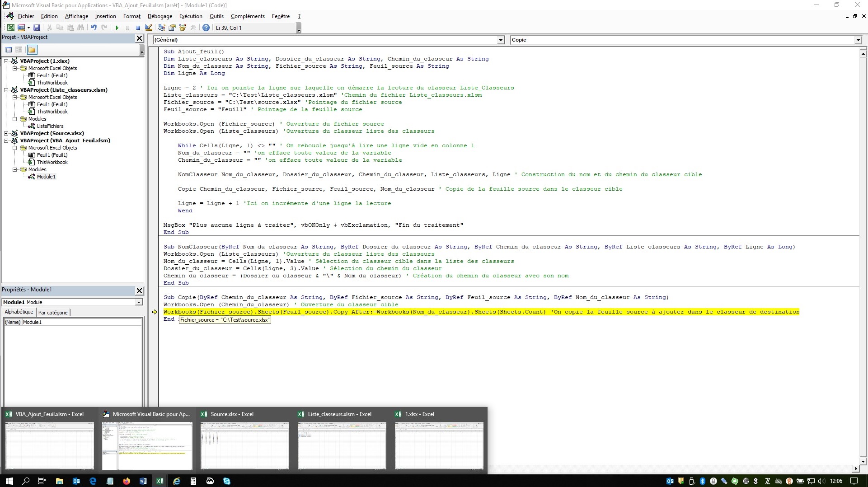The image size is (868, 487).
Task: Click the Find binoculars icon
Action: pyautogui.click(x=80, y=28)
